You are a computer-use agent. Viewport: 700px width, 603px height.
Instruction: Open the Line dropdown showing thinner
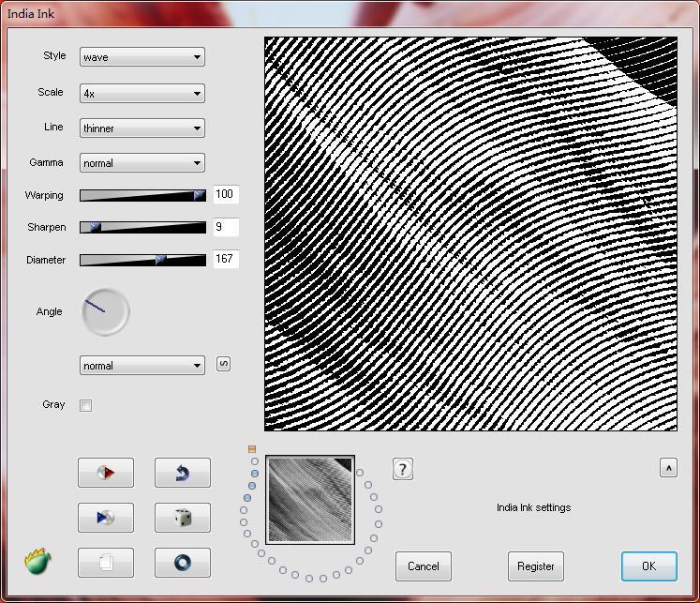142,128
